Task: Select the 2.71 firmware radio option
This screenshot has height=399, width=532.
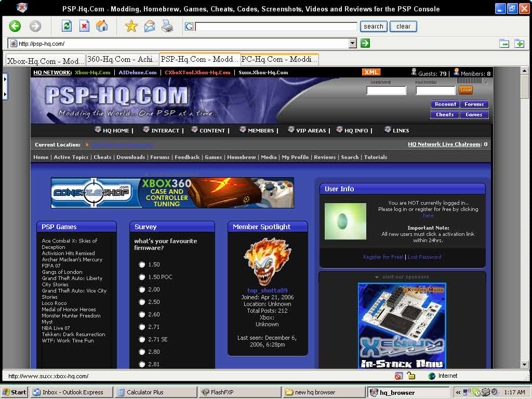Action: 142,327
